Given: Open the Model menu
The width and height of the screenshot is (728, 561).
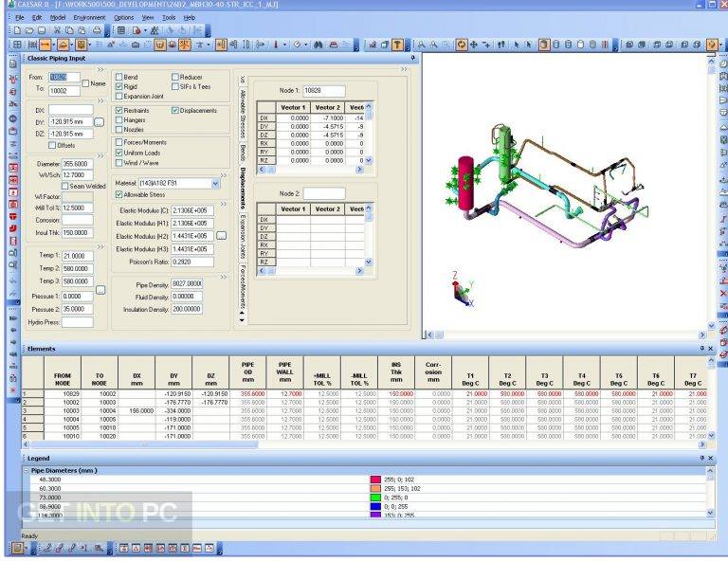Looking at the screenshot, I should 58,18.
